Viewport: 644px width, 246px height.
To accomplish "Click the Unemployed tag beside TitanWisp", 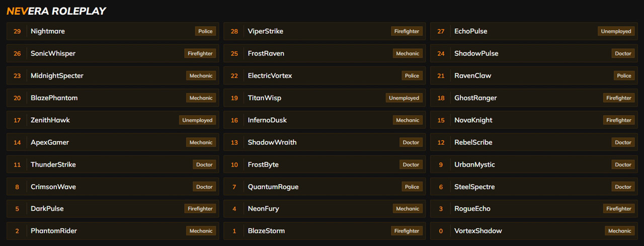I will 404,98.
